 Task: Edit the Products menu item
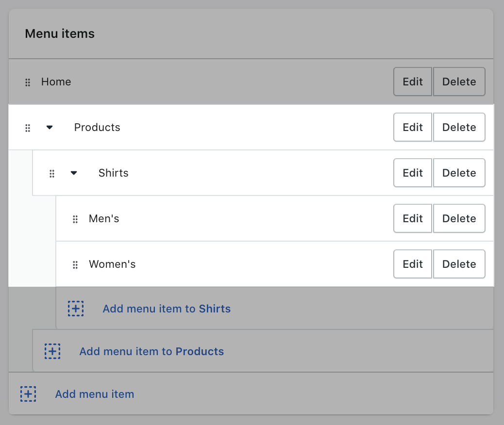tap(412, 128)
